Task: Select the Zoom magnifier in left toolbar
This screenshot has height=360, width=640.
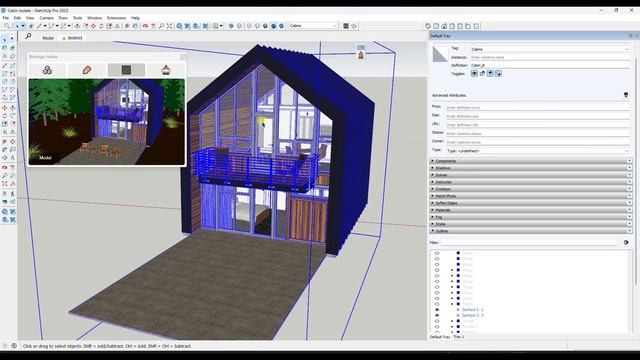Action: [4, 176]
